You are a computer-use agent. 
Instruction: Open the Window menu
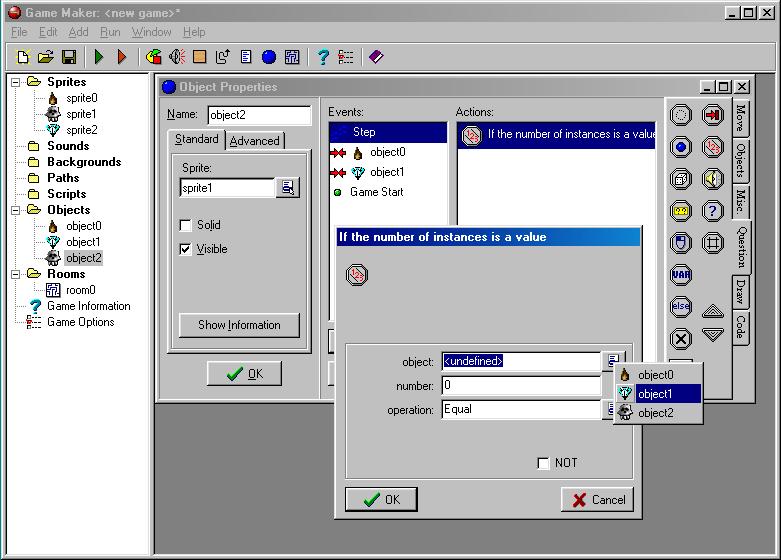pos(151,32)
